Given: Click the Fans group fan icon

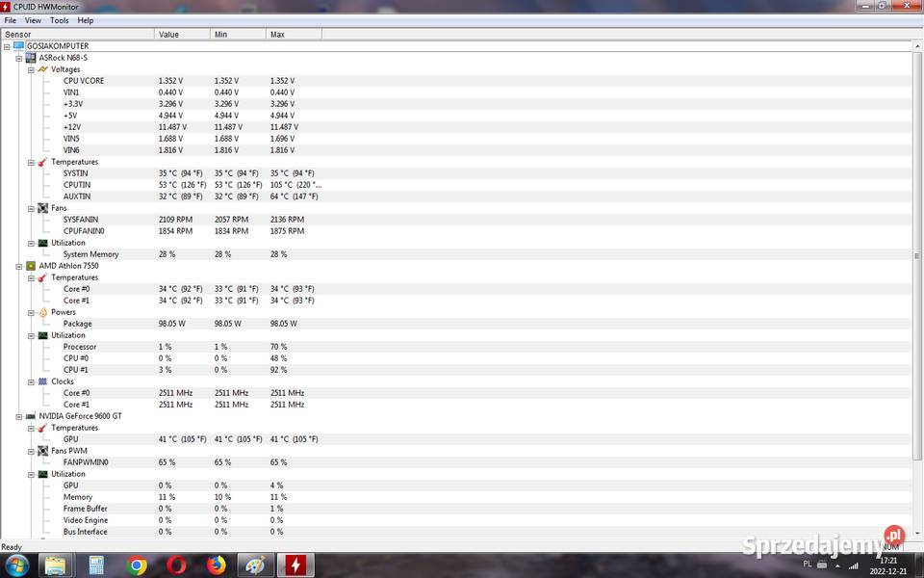Looking at the screenshot, I should [x=42, y=208].
